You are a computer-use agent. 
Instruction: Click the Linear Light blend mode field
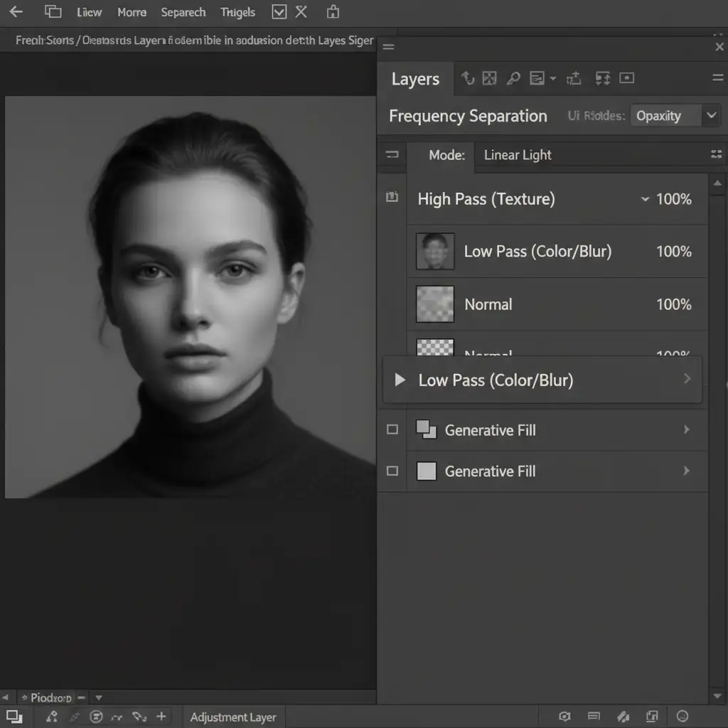tap(518, 155)
